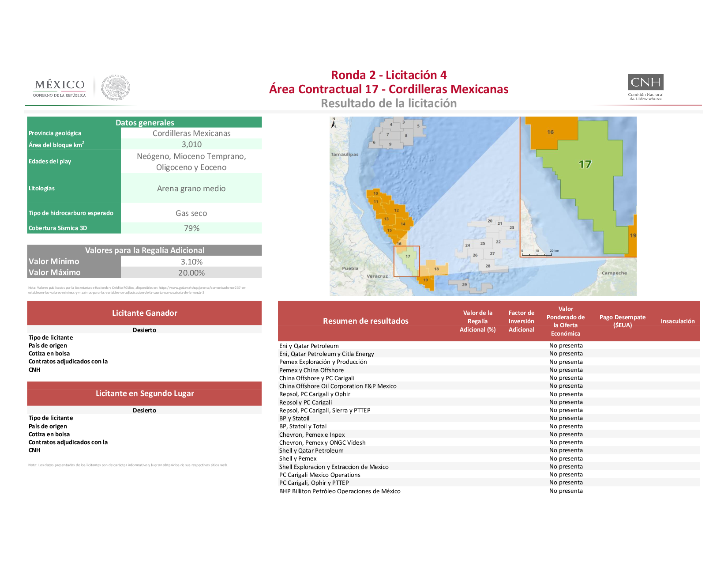Click 'Valor Ponderado de la Oferta Económica' column header

(566, 321)
